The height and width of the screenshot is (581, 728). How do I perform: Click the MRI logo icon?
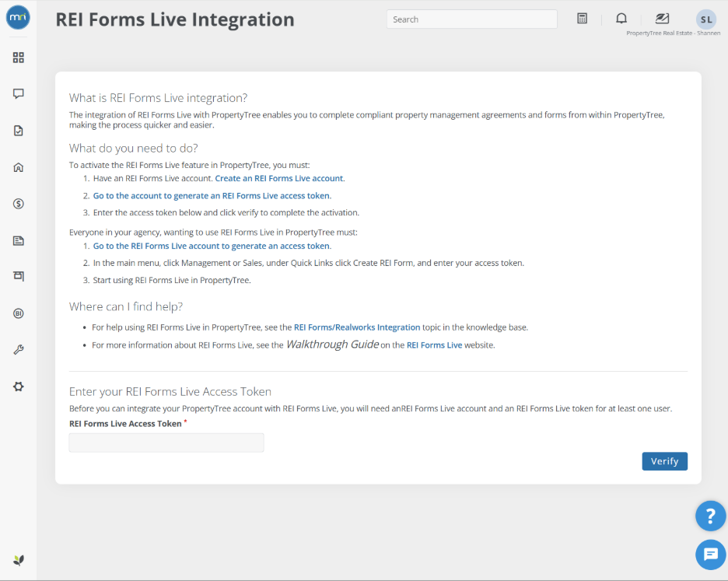[x=18, y=18]
